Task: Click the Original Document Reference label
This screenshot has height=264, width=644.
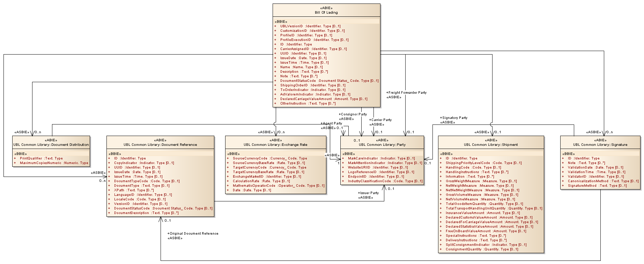Action: click(193, 234)
